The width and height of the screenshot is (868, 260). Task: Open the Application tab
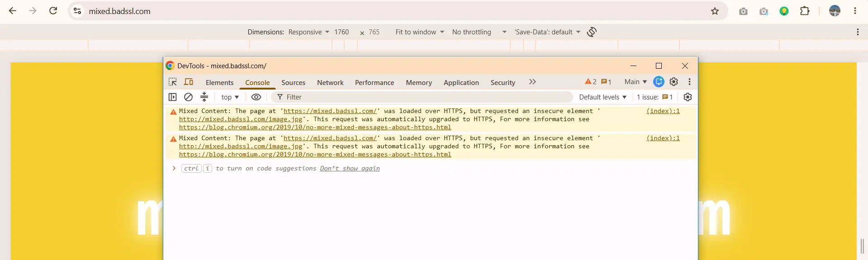461,82
